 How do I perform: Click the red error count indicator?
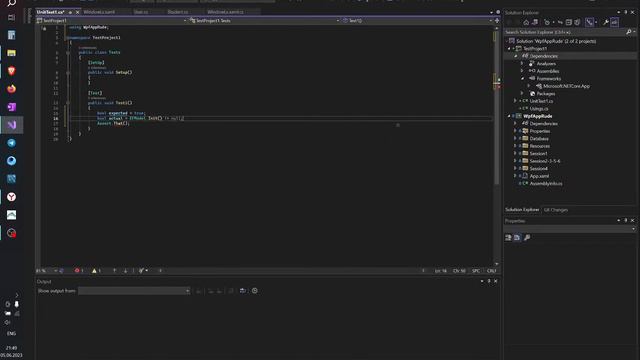(79, 271)
